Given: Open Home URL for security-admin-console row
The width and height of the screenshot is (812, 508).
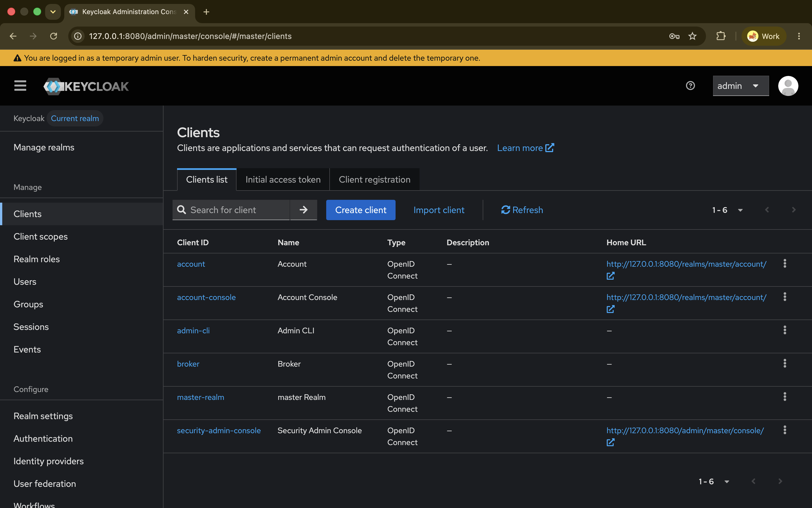Looking at the screenshot, I should [x=685, y=430].
